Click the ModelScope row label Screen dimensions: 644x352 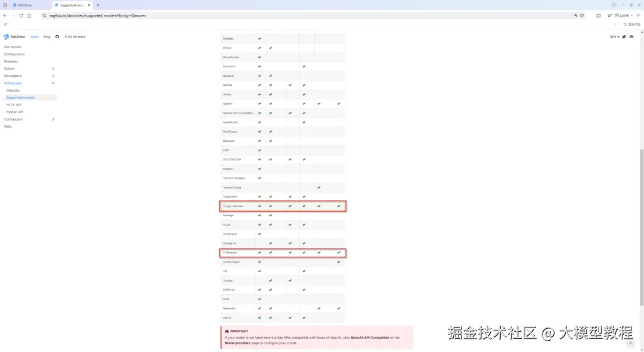click(x=230, y=57)
